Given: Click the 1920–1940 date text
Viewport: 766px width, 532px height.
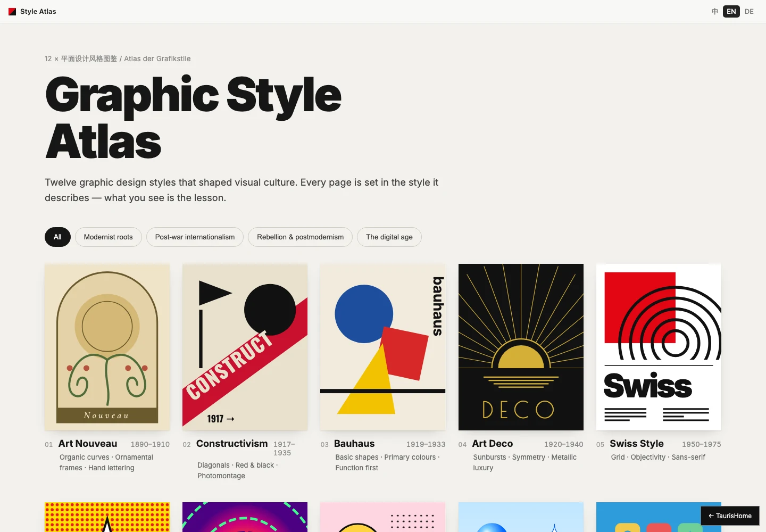Looking at the screenshot, I should pos(564,444).
